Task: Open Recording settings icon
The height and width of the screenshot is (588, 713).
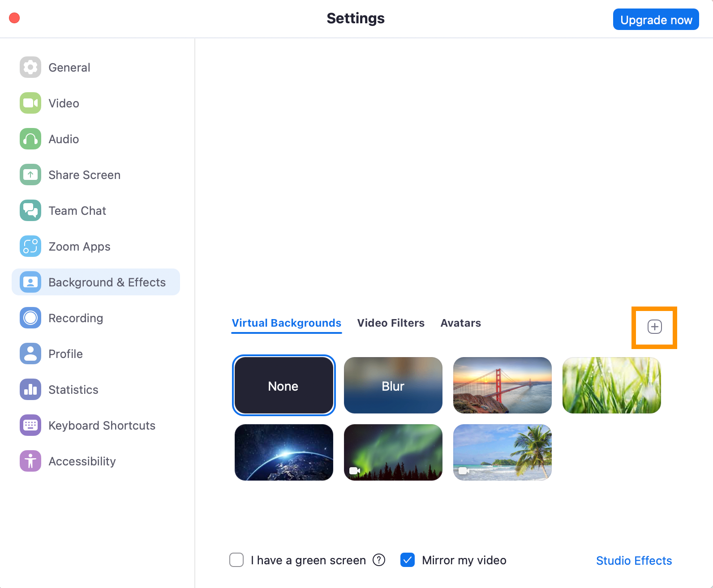Action: click(x=30, y=318)
